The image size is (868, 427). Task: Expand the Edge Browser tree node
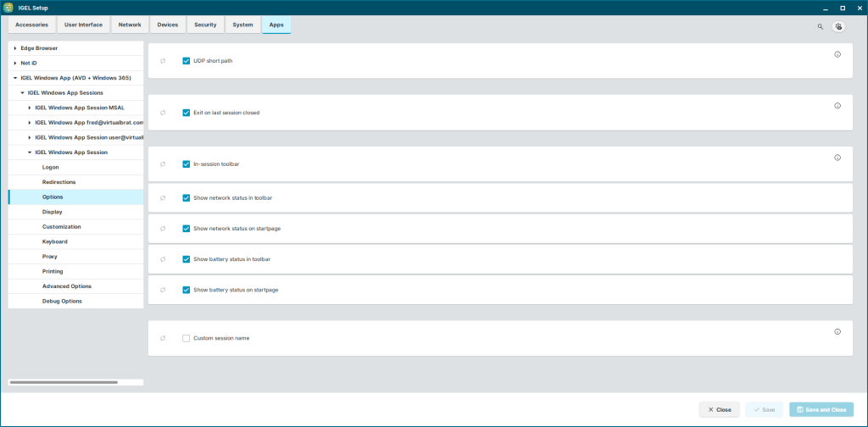15,48
